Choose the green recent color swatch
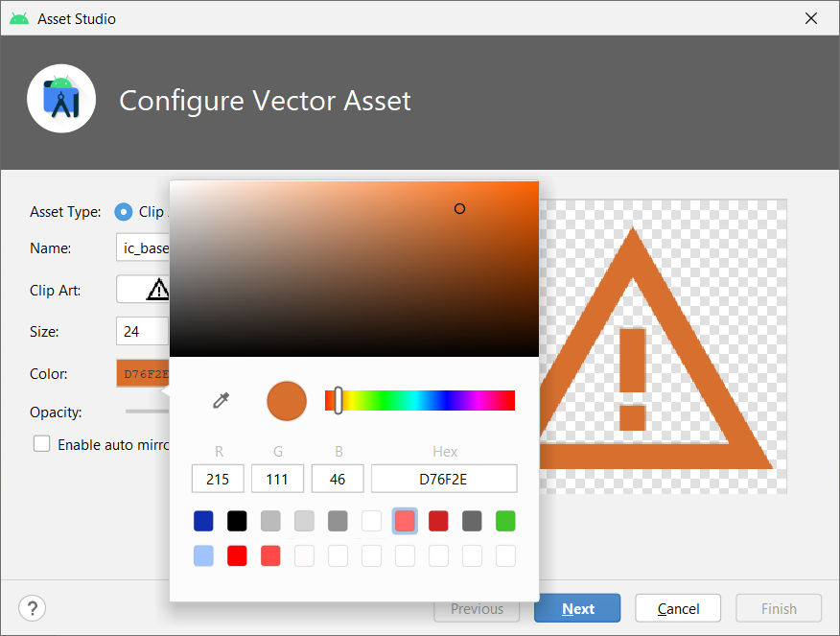The width and height of the screenshot is (840, 636). click(x=505, y=521)
